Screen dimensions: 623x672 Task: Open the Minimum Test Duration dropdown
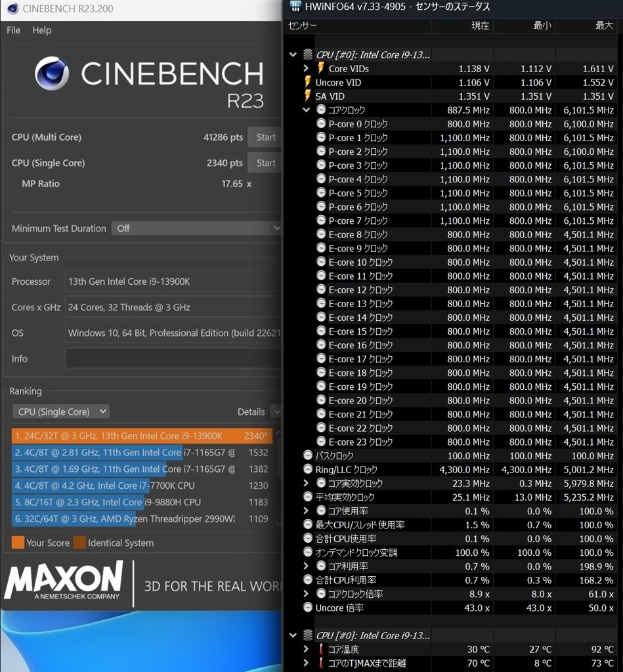click(x=196, y=228)
